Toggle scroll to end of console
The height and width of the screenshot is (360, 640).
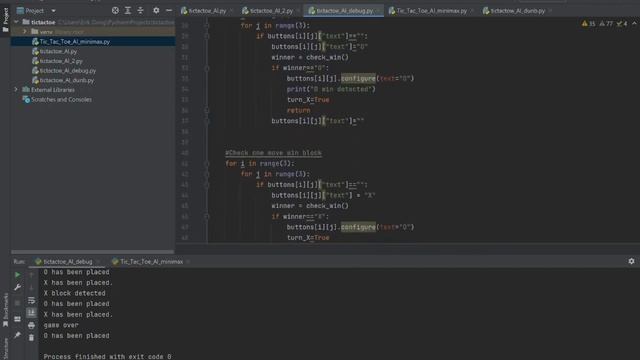pos(31,313)
